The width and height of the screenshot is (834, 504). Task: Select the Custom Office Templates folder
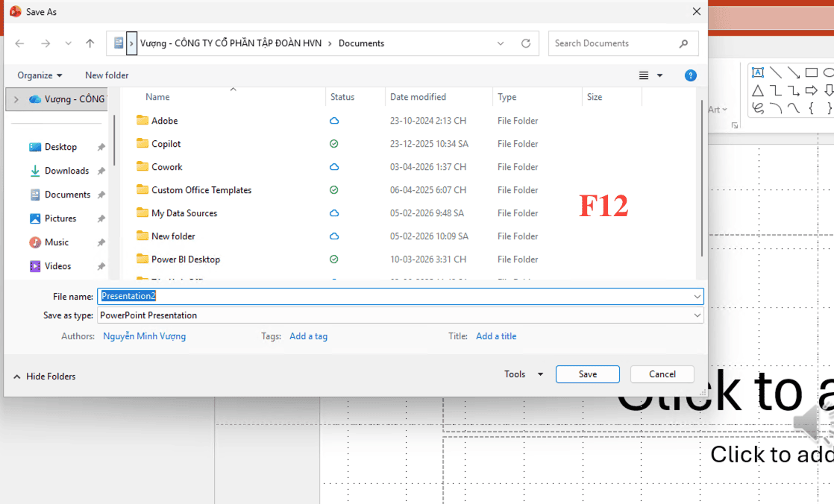pyautogui.click(x=201, y=190)
